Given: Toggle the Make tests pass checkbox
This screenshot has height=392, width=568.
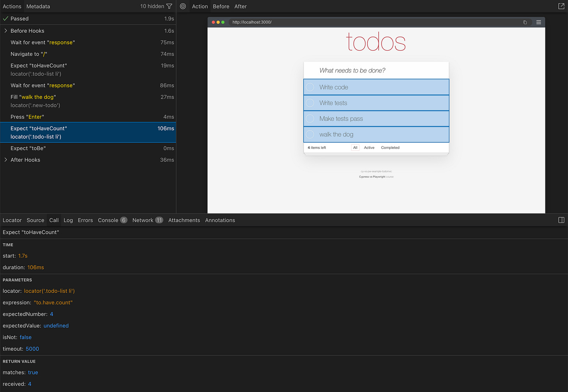Looking at the screenshot, I should (x=310, y=118).
